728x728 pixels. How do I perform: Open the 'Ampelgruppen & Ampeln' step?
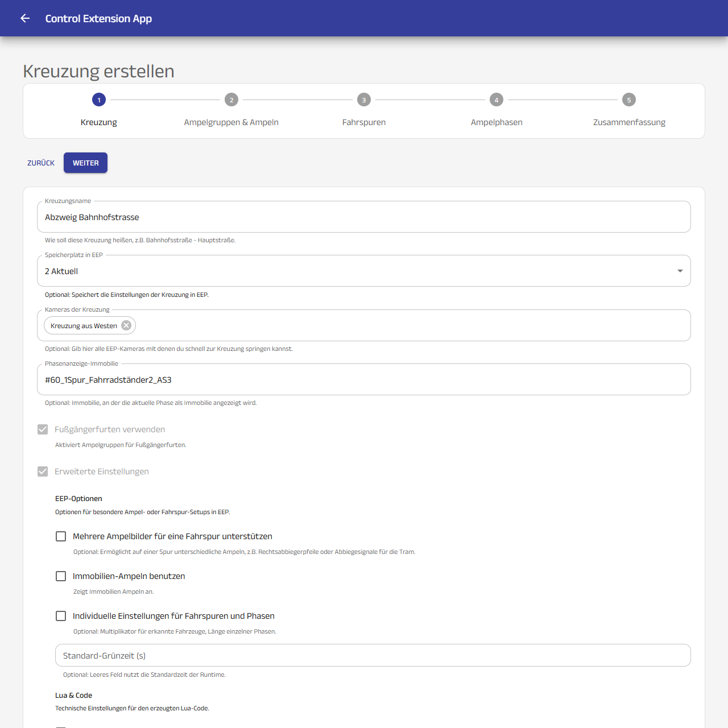[231, 122]
